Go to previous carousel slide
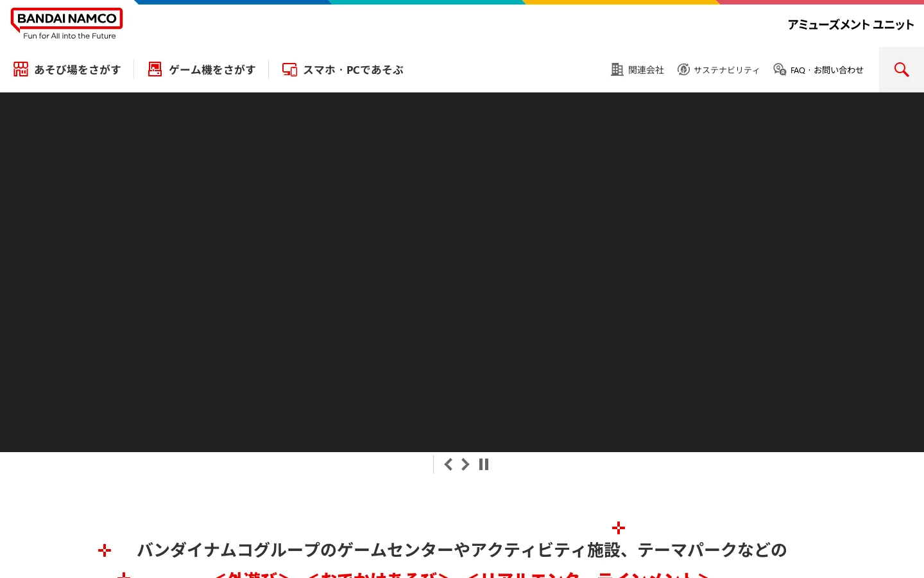924x578 pixels. point(449,464)
